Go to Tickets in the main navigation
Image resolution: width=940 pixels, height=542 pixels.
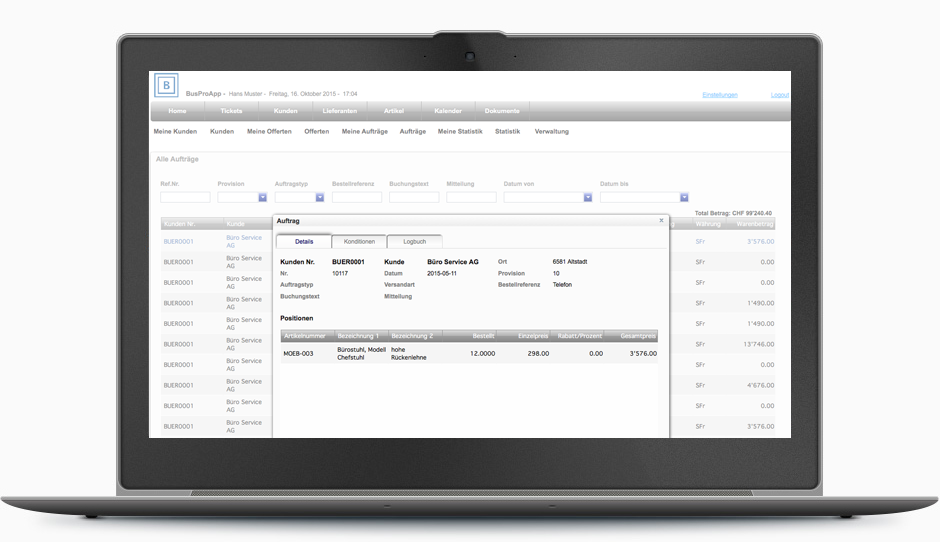(x=231, y=111)
